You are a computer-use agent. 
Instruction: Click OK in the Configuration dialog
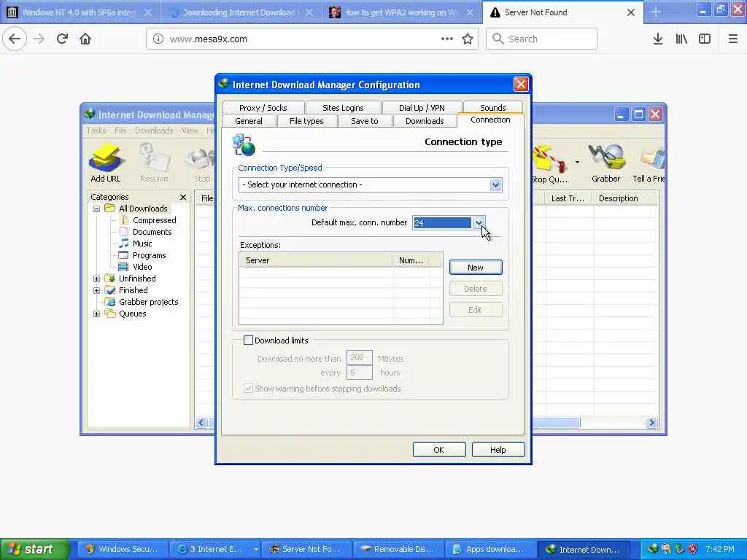tap(438, 449)
